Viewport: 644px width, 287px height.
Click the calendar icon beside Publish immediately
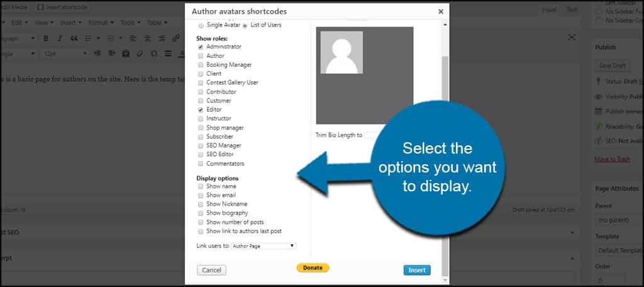[598, 111]
